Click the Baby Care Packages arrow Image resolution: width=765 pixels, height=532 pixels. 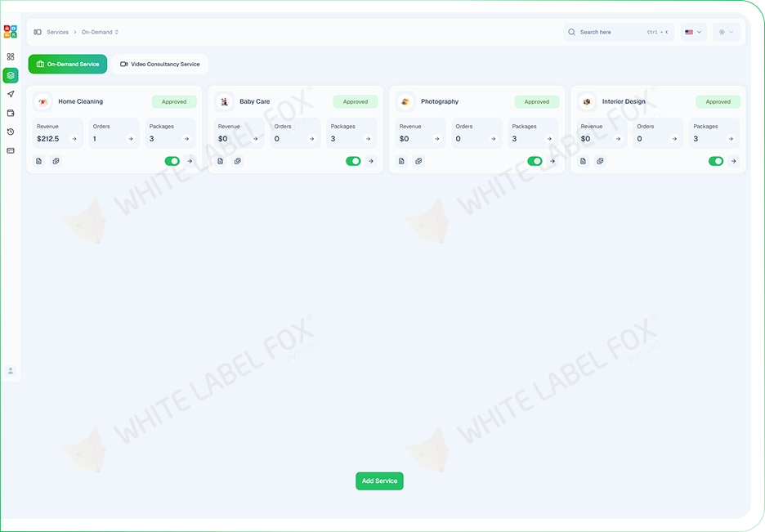tap(368, 139)
